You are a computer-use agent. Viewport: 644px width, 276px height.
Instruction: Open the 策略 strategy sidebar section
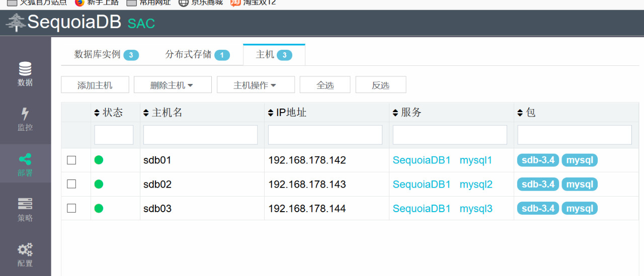point(25,210)
